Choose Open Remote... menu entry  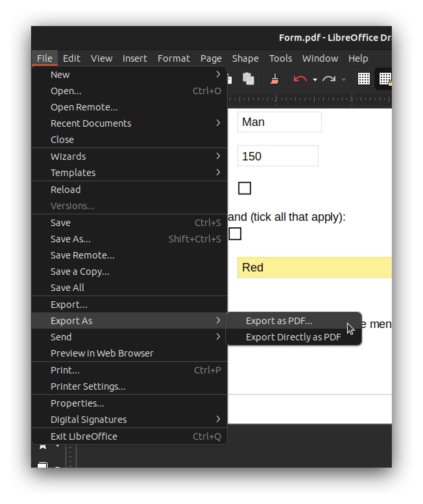[x=129, y=107]
